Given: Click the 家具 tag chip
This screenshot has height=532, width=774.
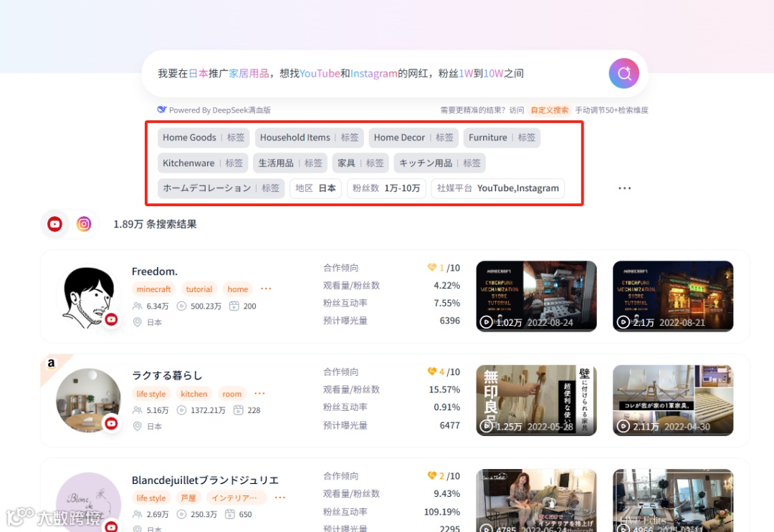Looking at the screenshot, I should [x=360, y=163].
